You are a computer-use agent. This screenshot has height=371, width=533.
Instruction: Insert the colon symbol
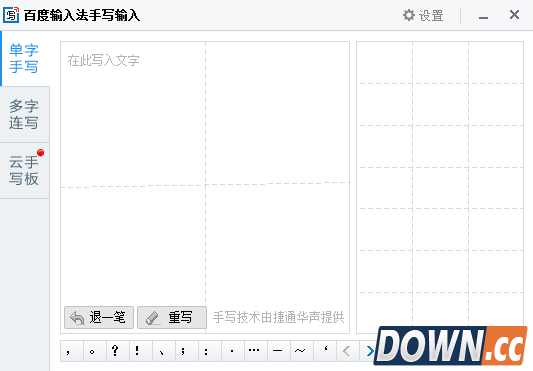[210, 351]
